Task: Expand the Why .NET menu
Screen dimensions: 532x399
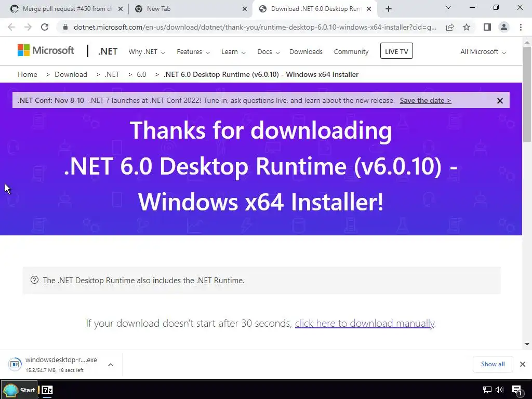Action: click(147, 52)
